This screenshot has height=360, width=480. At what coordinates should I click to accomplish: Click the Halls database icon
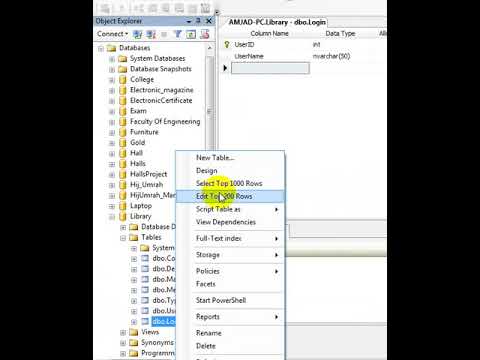123,164
